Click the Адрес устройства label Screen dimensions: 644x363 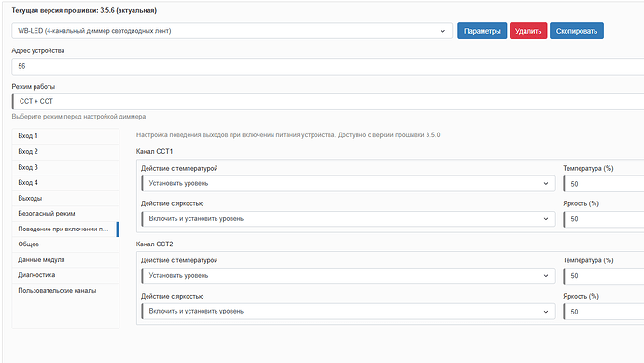[38, 51]
